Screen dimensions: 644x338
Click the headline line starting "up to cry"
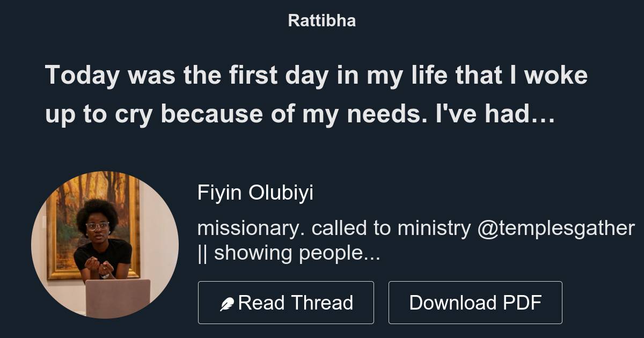click(299, 113)
